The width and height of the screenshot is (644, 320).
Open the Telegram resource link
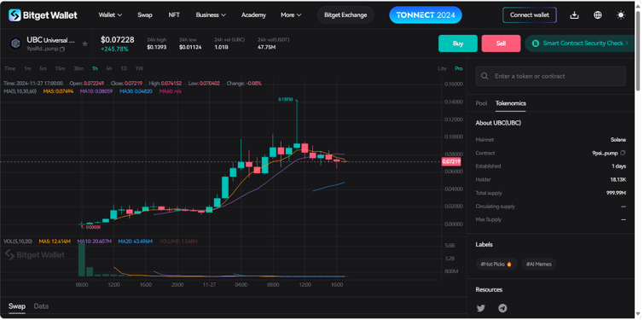point(502,308)
